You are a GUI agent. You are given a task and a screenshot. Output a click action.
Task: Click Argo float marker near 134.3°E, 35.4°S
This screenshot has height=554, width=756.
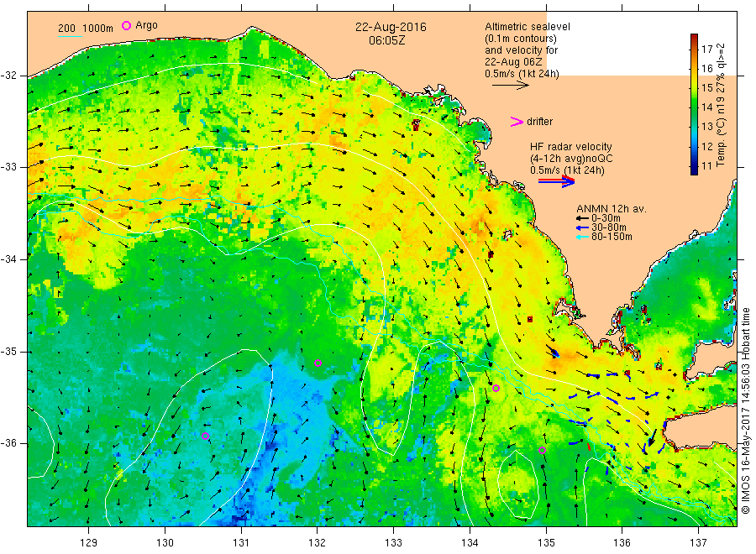tap(496, 388)
